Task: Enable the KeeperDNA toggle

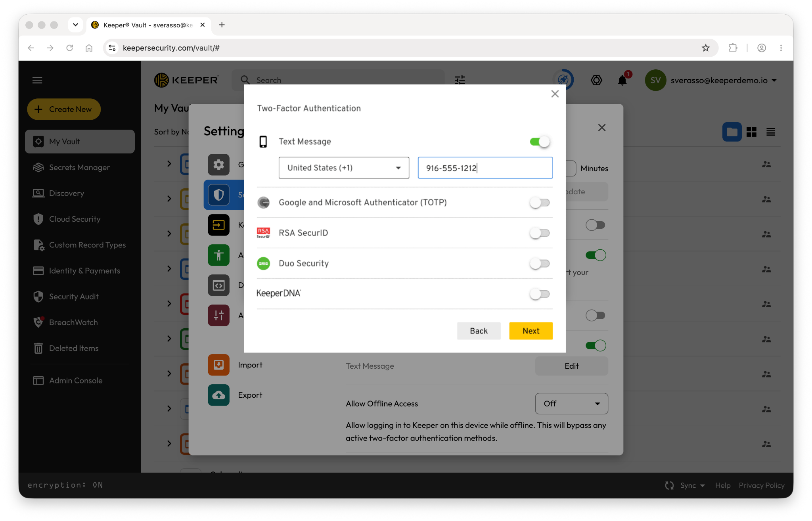Action: 540,294
